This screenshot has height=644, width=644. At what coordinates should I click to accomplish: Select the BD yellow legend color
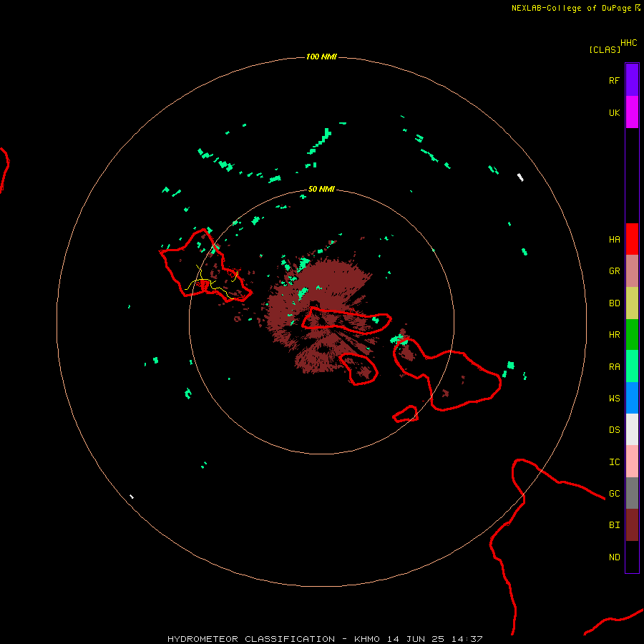tap(632, 303)
